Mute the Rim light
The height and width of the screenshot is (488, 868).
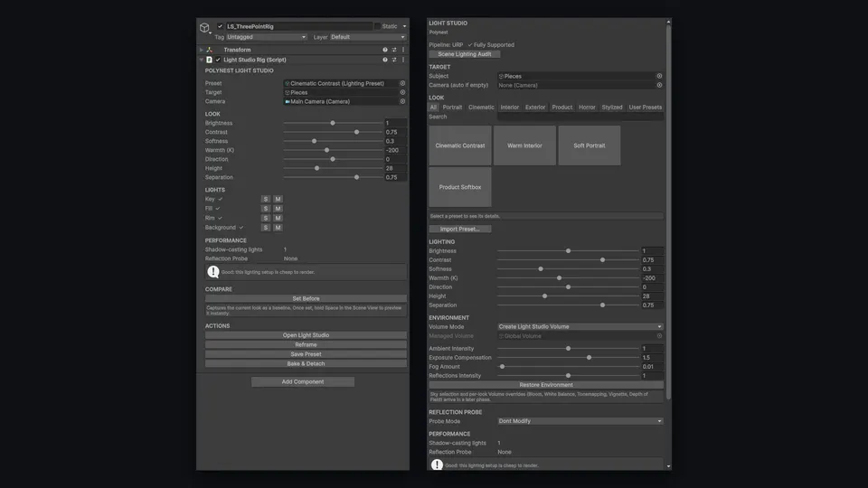(278, 218)
